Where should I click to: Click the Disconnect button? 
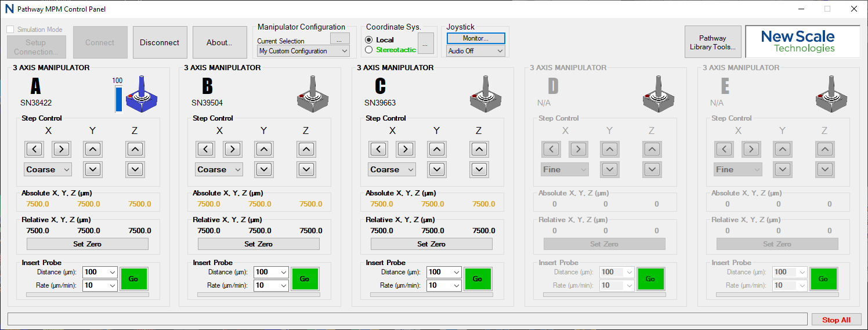pyautogui.click(x=160, y=42)
